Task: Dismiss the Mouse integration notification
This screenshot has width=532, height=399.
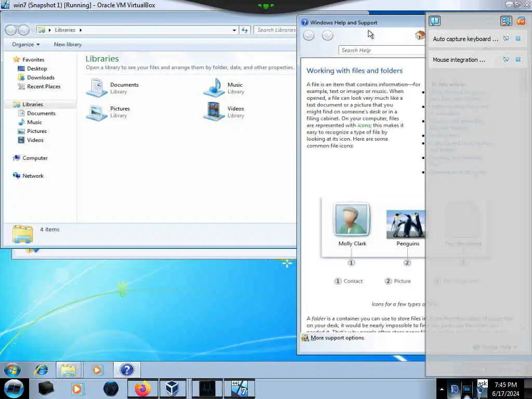Action: click(518, 59)
